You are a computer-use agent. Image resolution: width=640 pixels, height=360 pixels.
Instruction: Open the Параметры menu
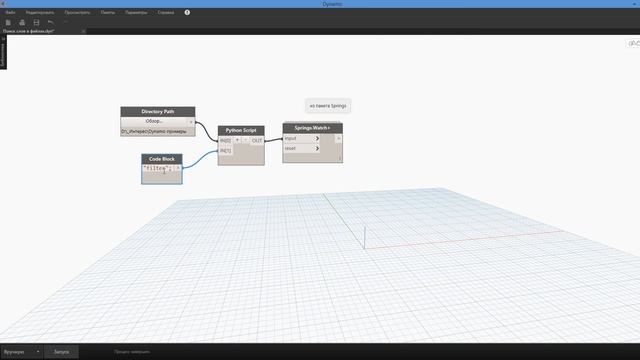(x=136, y=13)
